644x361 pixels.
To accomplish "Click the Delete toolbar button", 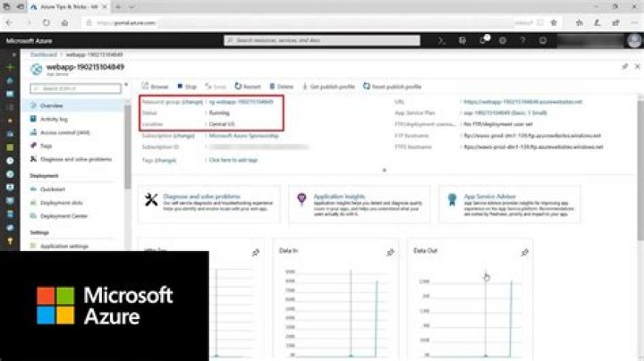I will click(x=281, y=87).
